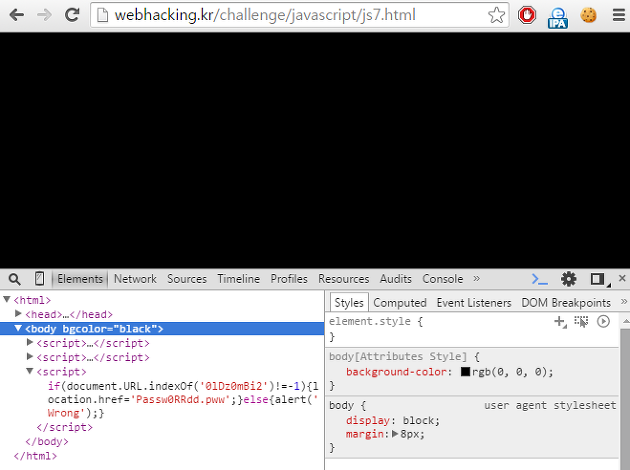Image resolution: width=630 pixels, height=470 pixels.
Task: Select the body bgcolor="black" tree row
Action: [162, 329]
